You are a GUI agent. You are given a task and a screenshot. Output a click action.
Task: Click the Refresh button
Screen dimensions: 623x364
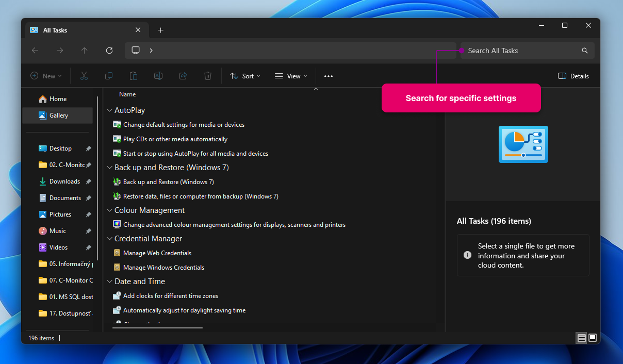pyautogui.click(x=109, y=51)
